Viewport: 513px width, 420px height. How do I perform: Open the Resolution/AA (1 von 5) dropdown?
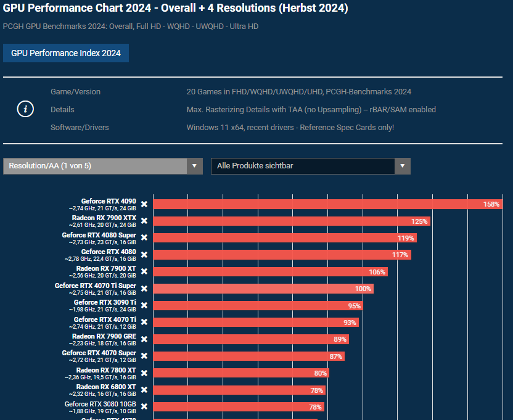pos(103,166)
